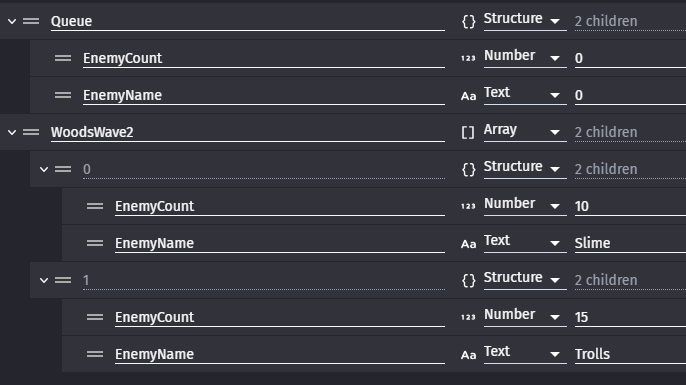Click the Structure braces icon of element 1

pos(469,280)
